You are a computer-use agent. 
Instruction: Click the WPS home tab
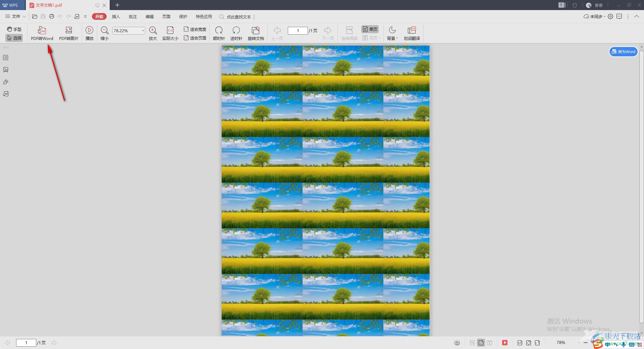click(x=12, y=5)
